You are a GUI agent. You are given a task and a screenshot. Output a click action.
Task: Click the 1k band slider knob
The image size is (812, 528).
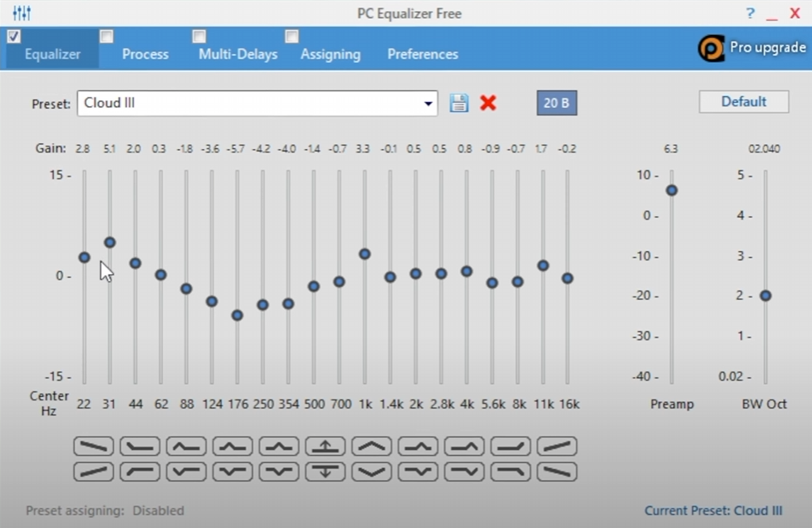(364, 255)
